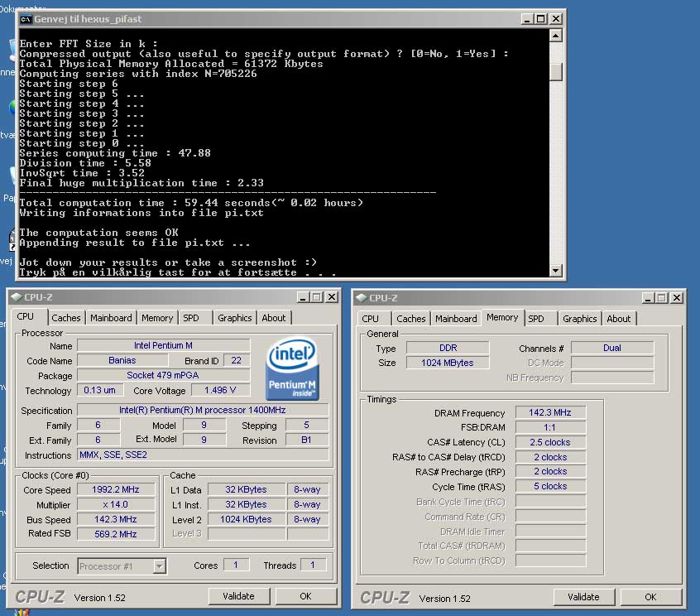Select Memory tab in right CPU-Z
This screenshot has width=700, height=616.
502,317
